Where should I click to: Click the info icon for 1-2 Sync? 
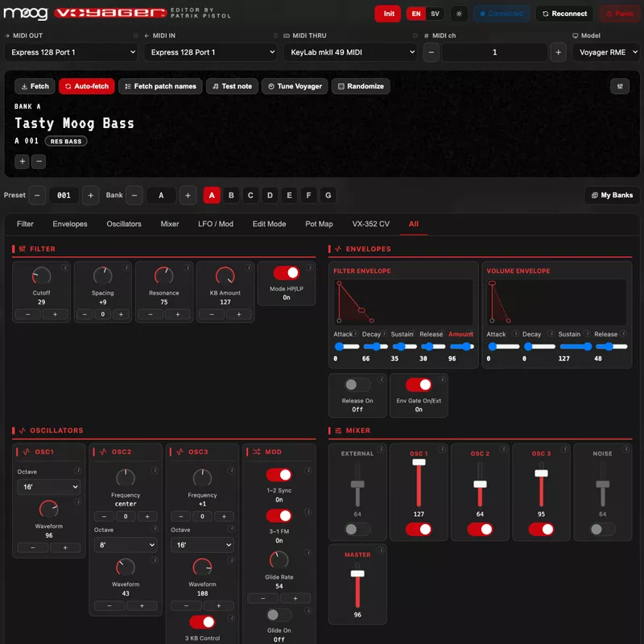[308, 470]
